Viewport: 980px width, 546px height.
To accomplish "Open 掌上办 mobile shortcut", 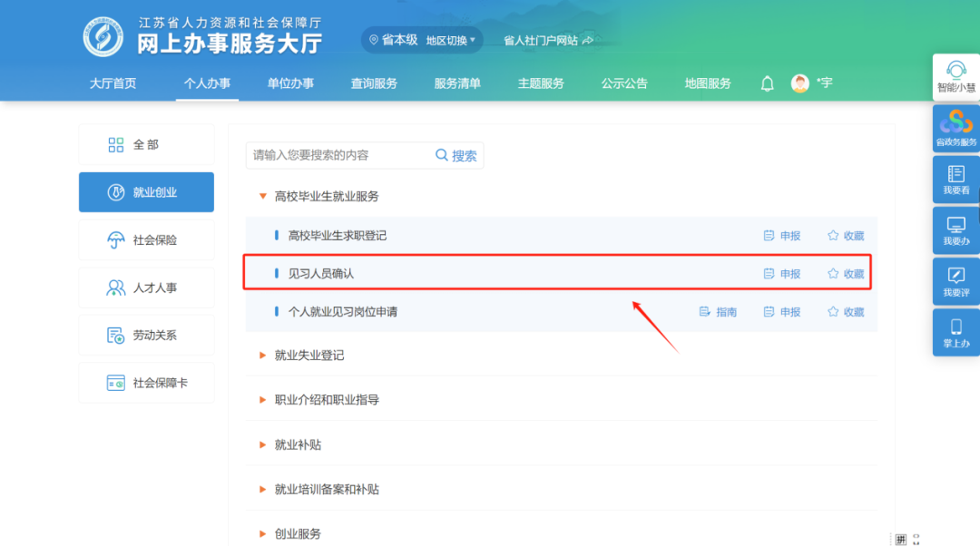I will [x=955, y=333].
